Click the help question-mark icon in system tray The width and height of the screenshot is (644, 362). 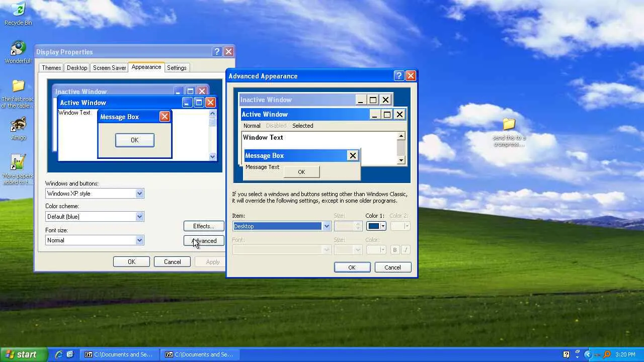(566, 354)
